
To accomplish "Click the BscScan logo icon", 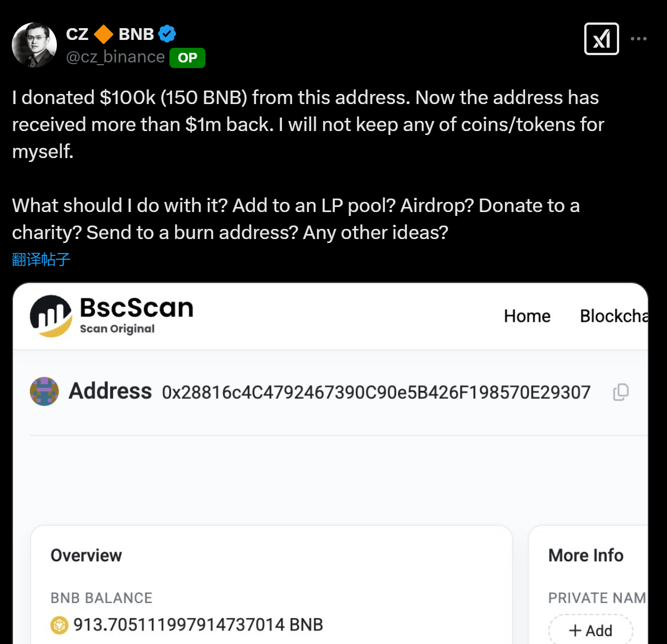I will coord(51,316).
